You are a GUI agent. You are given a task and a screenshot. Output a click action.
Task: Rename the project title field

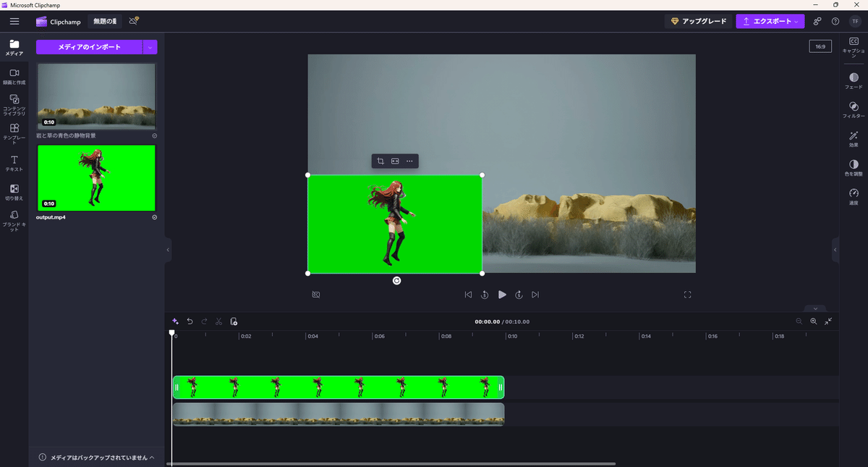point(105,22)
